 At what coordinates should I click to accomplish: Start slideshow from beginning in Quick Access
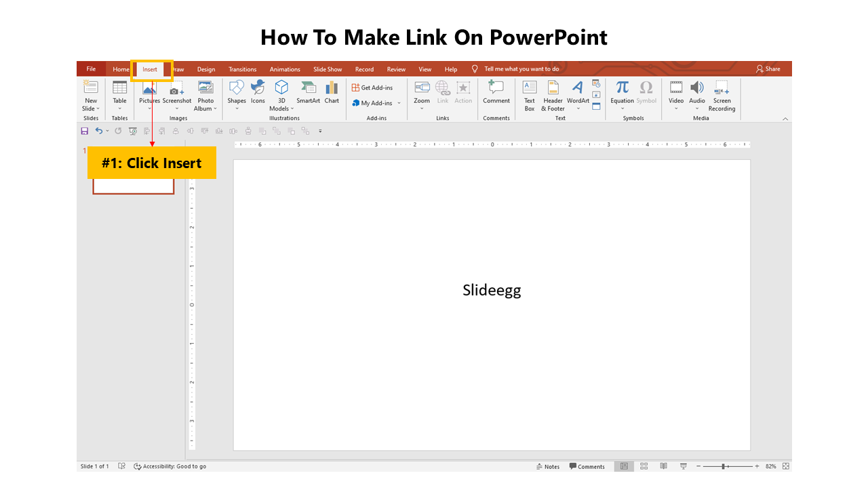(x=133, y=131)
